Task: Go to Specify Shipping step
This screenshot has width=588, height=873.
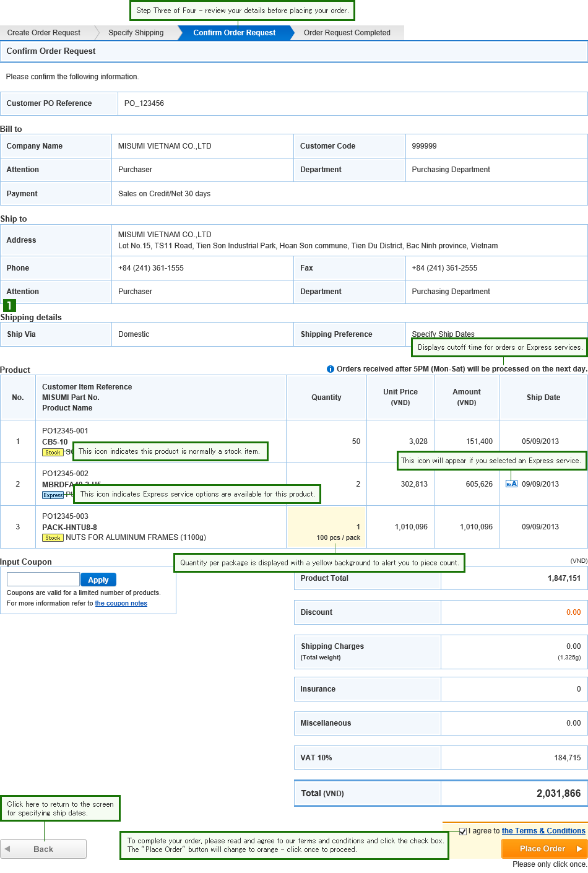Action: pos(136,33)
